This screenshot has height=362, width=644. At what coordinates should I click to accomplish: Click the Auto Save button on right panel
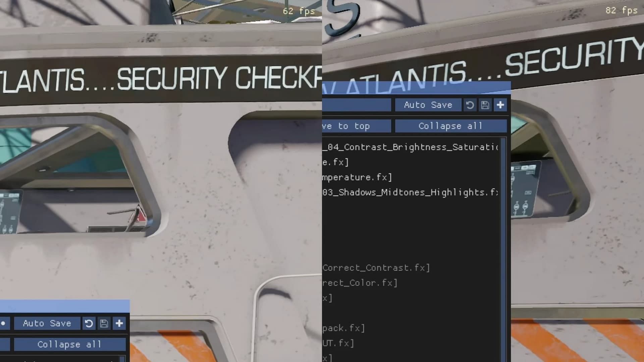(x=428, y=105)
